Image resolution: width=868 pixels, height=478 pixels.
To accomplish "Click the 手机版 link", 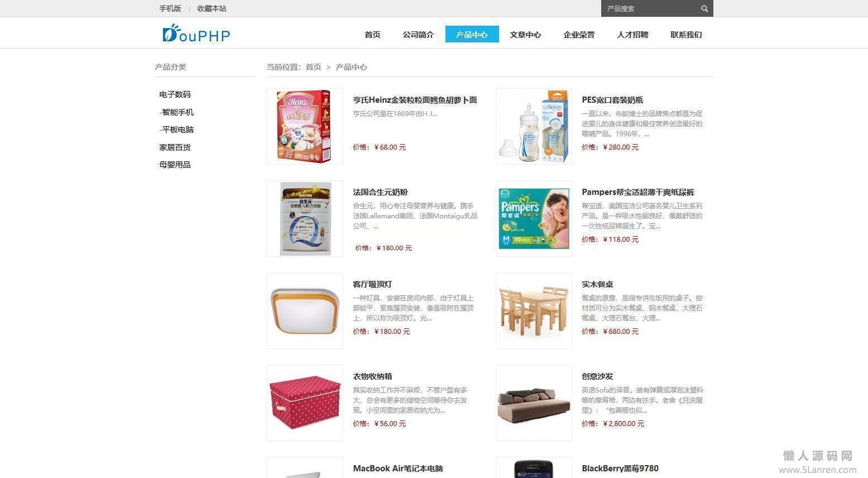I will [170, 8].
